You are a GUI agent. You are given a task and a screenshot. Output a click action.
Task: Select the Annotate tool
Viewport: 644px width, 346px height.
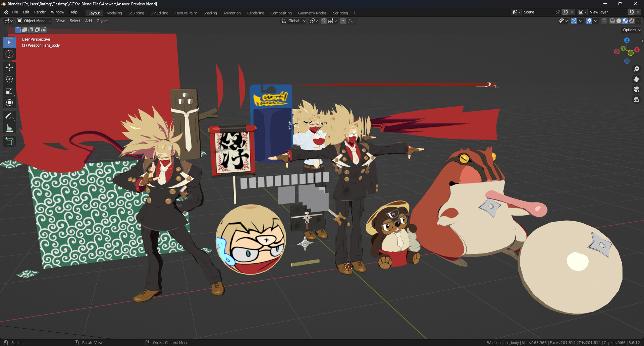(9, 116)
